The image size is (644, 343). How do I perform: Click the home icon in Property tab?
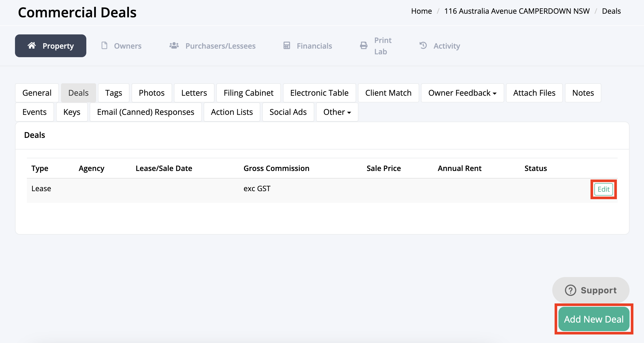click(x=32, y=46)
